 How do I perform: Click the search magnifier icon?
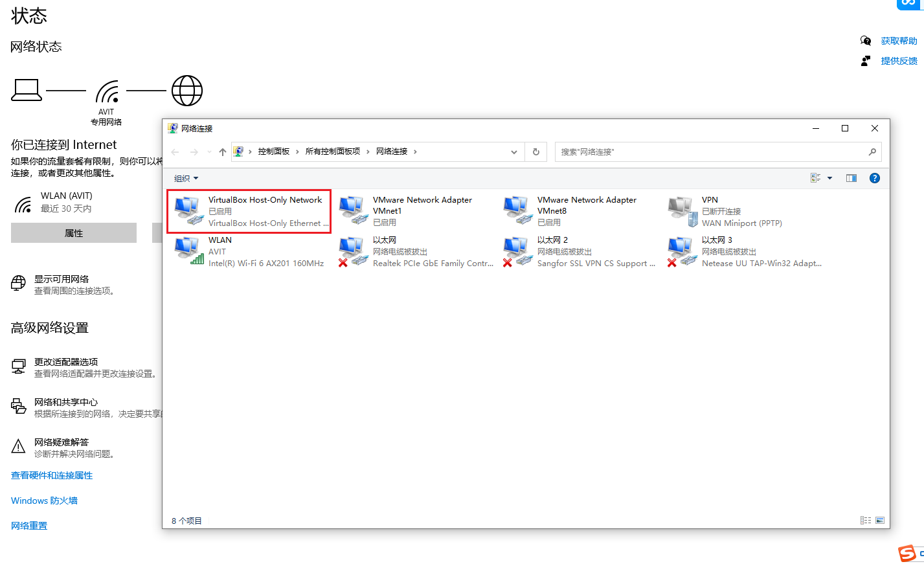872,152
